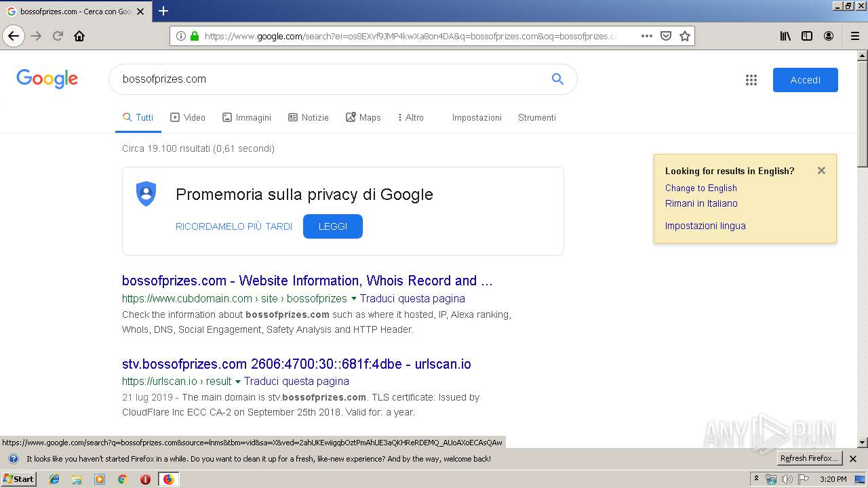Click Change to English link

coord(701,188)
